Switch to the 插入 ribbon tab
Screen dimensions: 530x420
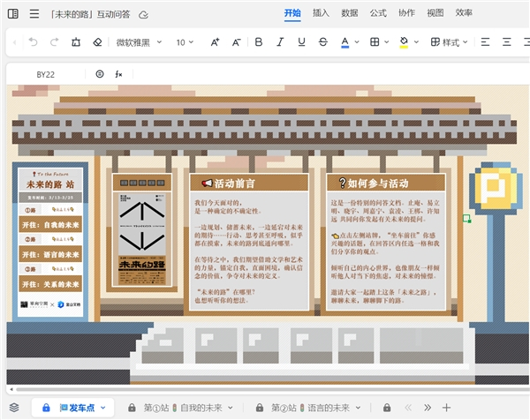pyautogui.click(x=321, y=13)
